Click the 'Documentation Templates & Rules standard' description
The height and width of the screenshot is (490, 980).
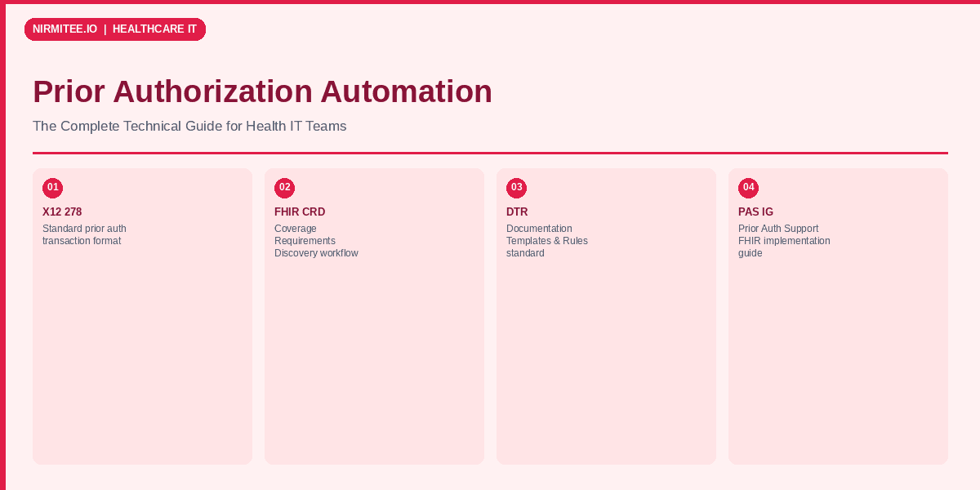[547, 241]
